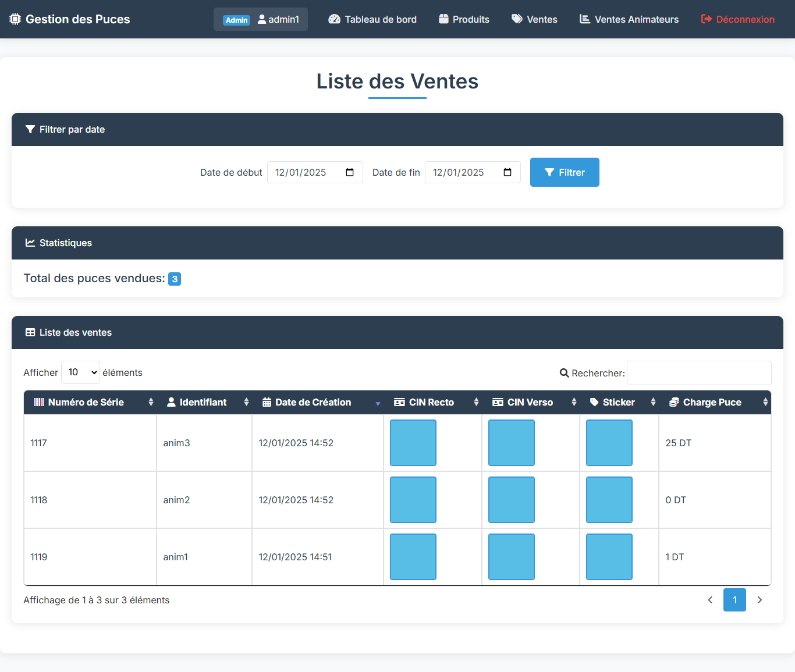The image size is (795, 672).
Task: Open CIN Recto thumbnail for serial 1117
Action: 413,443
